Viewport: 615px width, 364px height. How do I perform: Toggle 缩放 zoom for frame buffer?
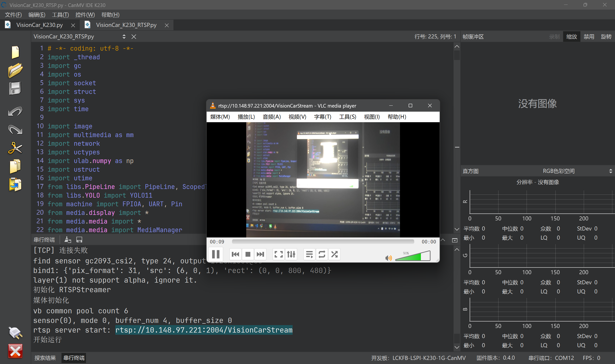(x=571, y=36)
